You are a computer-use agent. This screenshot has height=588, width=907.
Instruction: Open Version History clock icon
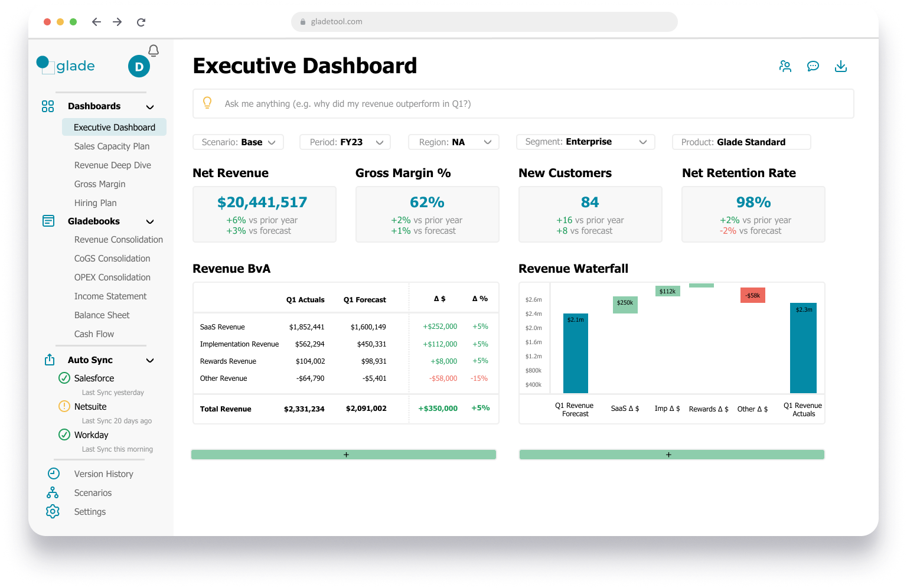point(53,473)
